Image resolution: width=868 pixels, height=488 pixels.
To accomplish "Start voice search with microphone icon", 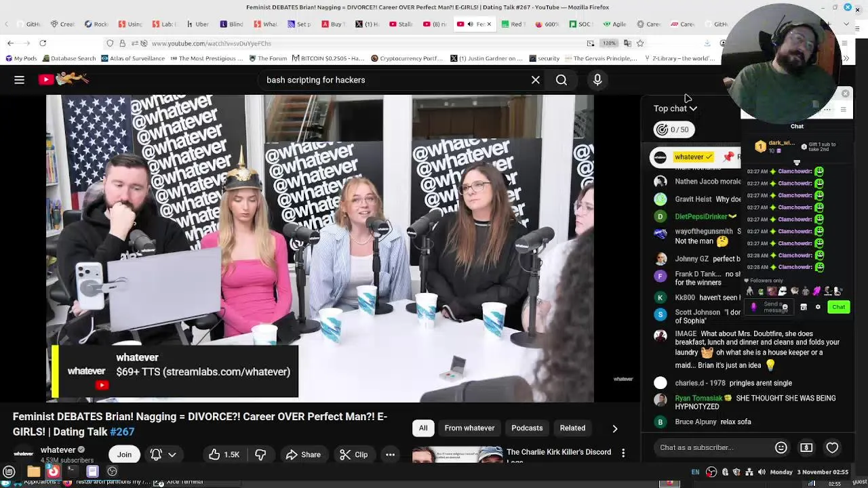I will (x=597, y=80).
